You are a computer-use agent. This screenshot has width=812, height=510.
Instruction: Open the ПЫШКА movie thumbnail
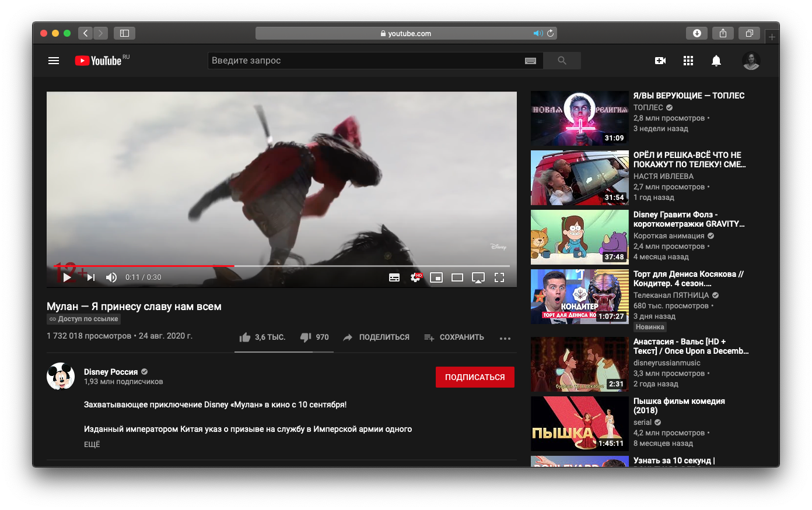click(x=580, y=424)
